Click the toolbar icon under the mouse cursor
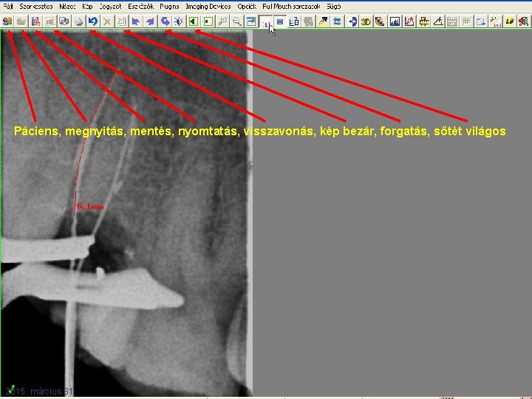Screen dimensions: 532x399 point(266,21)
